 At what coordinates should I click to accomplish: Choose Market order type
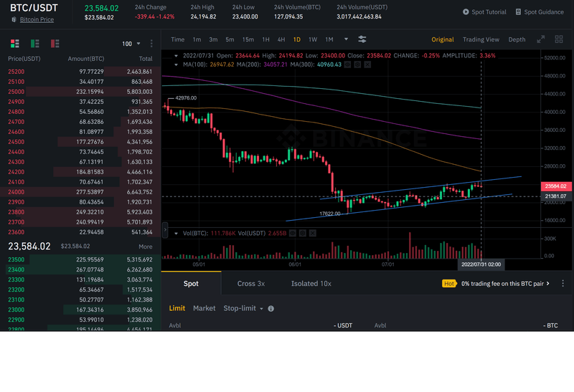(x=204, y=308)
